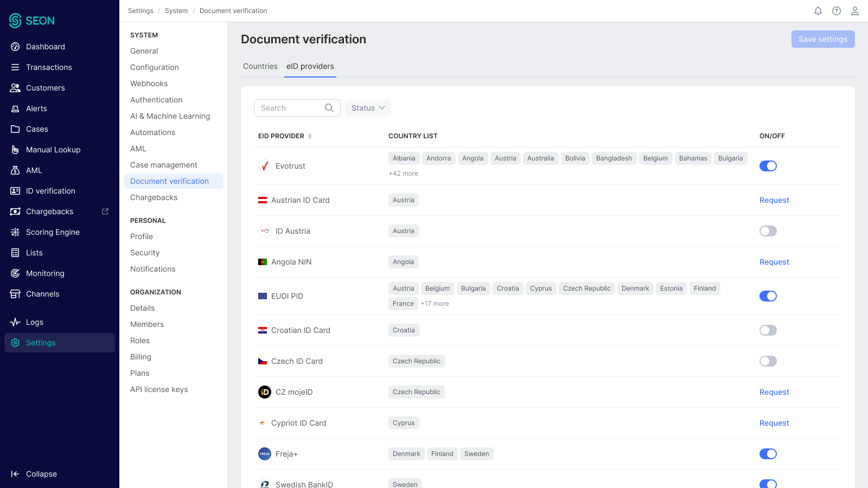Switch to the Countries tab
The width and height of the screenshot is (868, 488).
260,66
